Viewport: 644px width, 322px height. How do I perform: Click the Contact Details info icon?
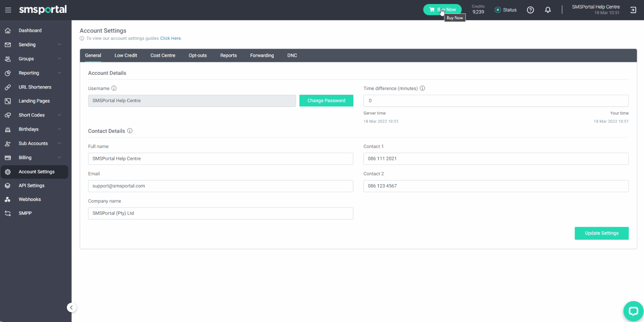click(130, 131)
